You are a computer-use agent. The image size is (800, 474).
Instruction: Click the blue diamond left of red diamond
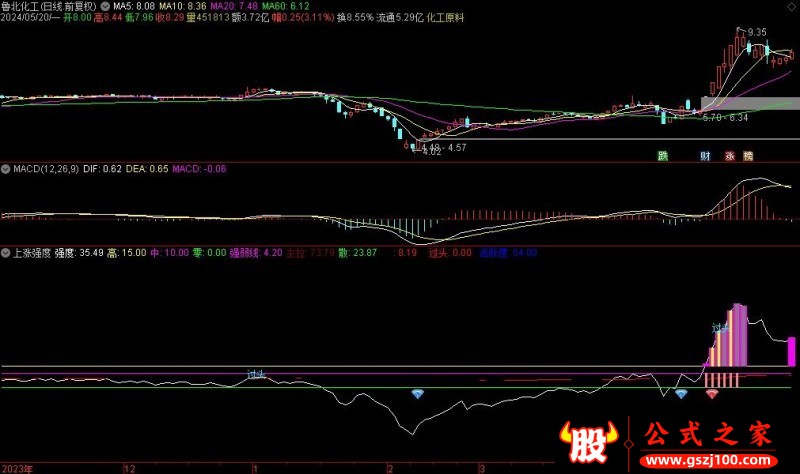pos(681,394)
